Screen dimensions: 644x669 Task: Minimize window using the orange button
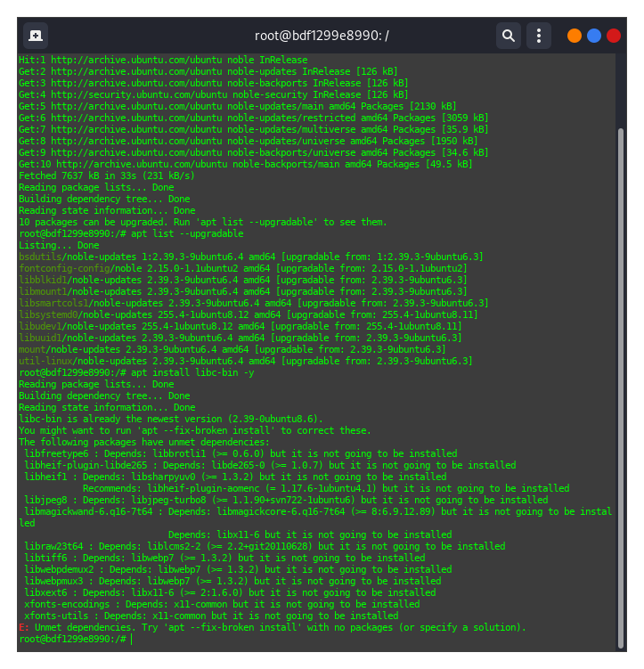point(575,36)
